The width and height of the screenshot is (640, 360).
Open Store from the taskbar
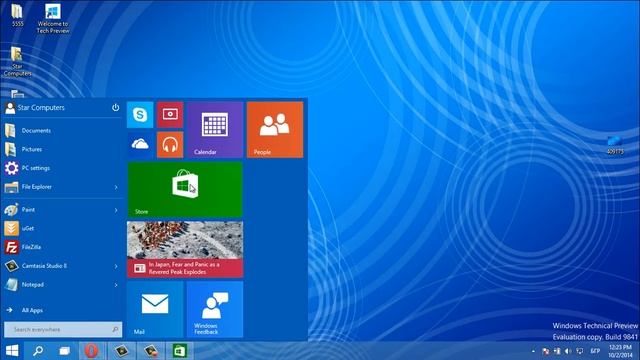coord(180,351)
